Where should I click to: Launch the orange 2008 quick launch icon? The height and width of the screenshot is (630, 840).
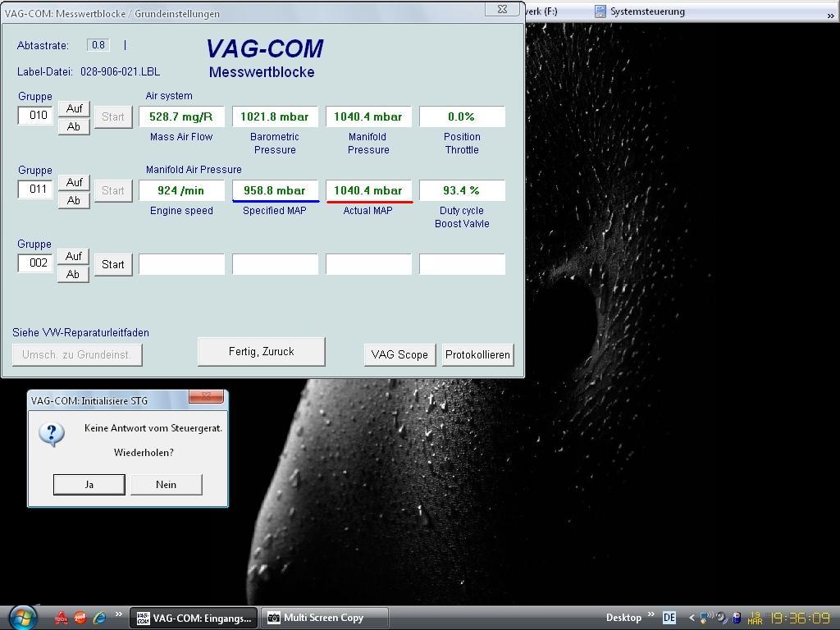tap(80, 618)
